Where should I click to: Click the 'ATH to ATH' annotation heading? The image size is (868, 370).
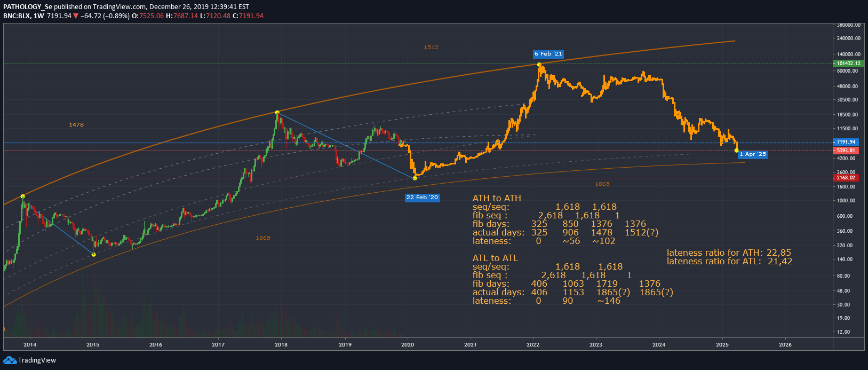click(497, 198)
